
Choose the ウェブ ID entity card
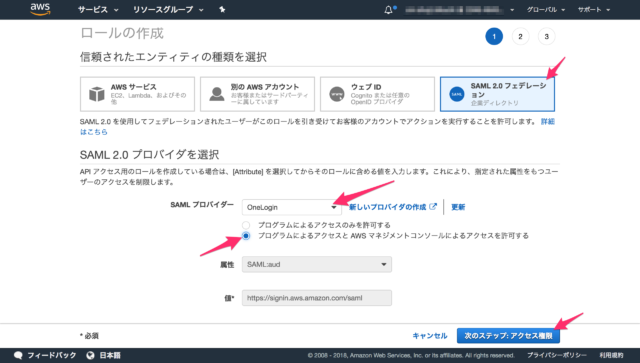[x=377, y=94]
